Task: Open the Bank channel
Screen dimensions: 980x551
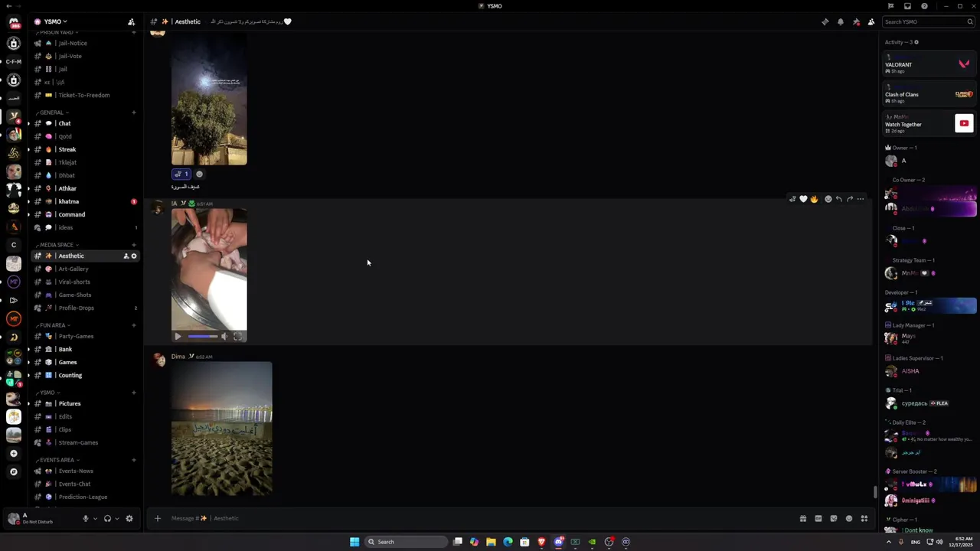Action: [x=86, y=349]
